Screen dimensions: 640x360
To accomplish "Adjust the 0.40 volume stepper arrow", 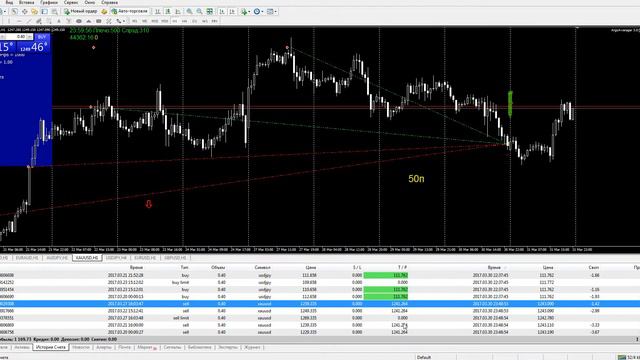I will click(x=29, y=37).
